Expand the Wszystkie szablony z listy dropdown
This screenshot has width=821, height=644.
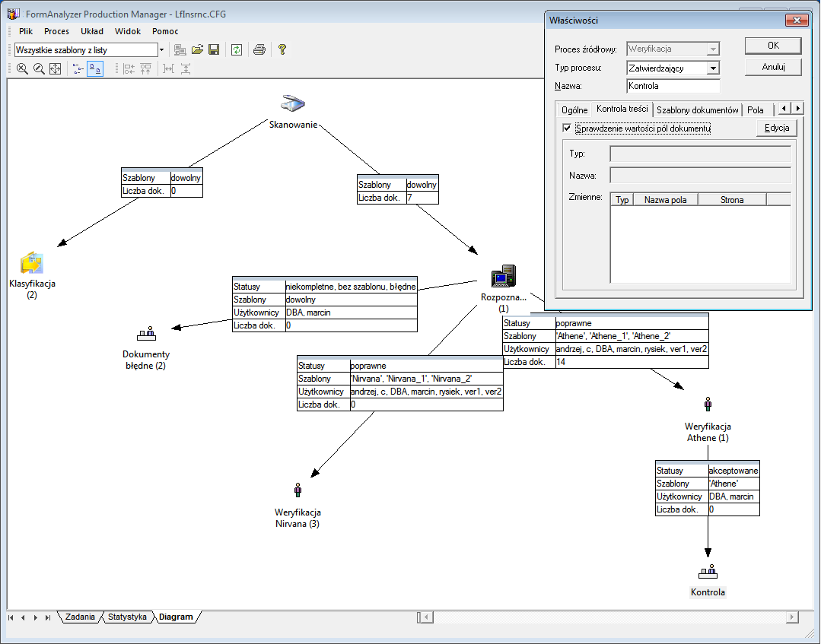[161, 49]
